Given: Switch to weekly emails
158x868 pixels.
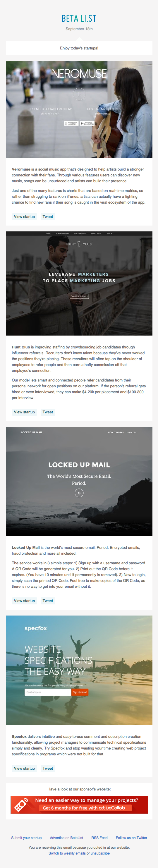Looking at the screenshot, I should (67, 853).
